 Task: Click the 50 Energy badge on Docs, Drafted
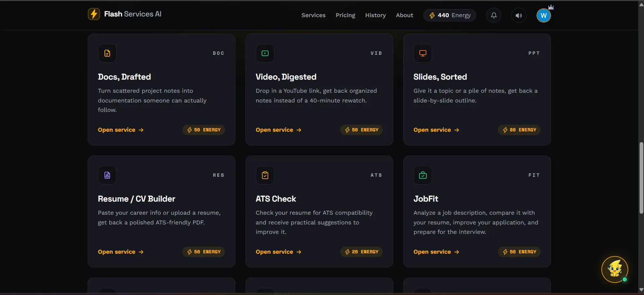pos(203,130)
